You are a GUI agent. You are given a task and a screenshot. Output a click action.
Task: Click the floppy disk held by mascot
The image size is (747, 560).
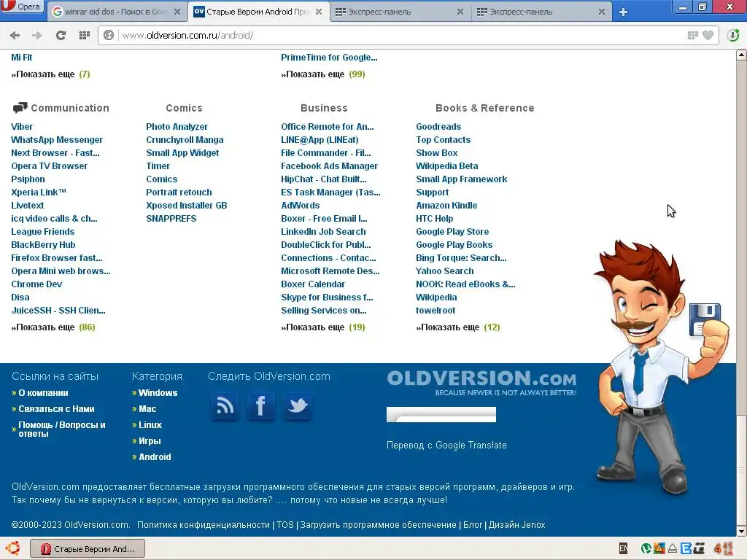coord(705,318)
